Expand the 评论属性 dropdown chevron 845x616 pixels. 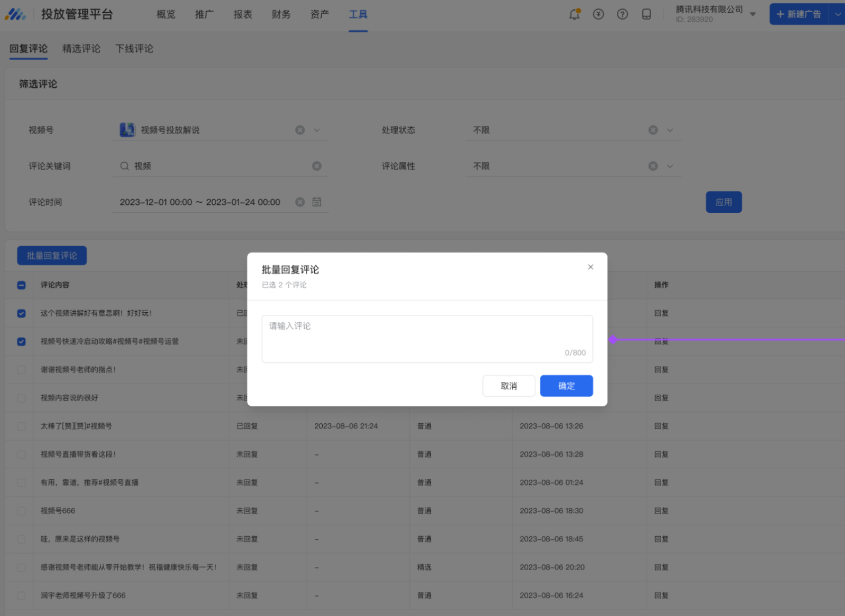click(670, 166)
